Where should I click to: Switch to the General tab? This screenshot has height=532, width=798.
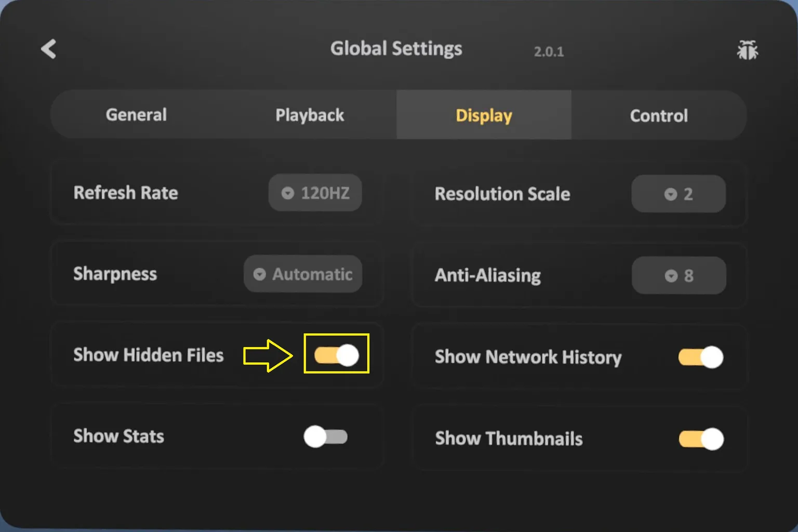tap(136, 115)
